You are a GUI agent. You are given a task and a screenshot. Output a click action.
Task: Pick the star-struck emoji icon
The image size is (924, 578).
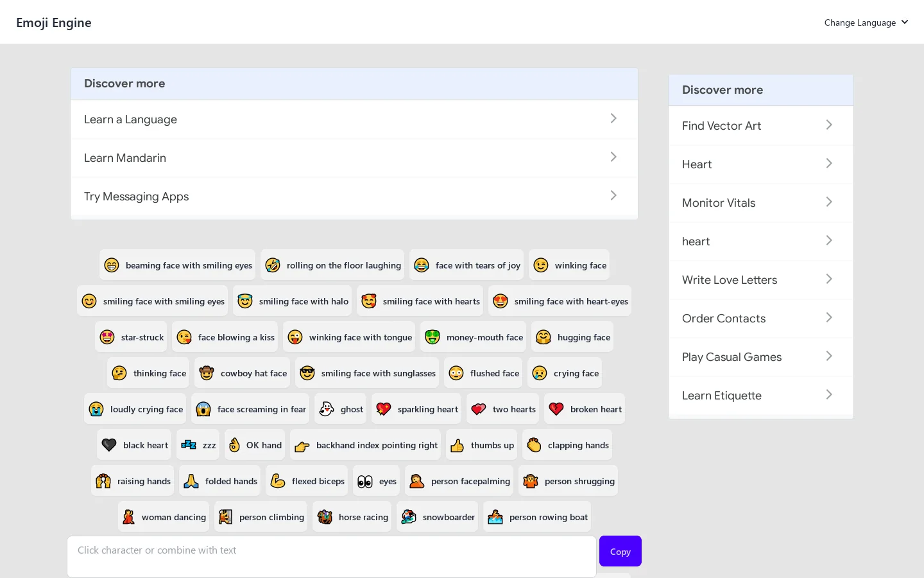(x=107, y=337)
